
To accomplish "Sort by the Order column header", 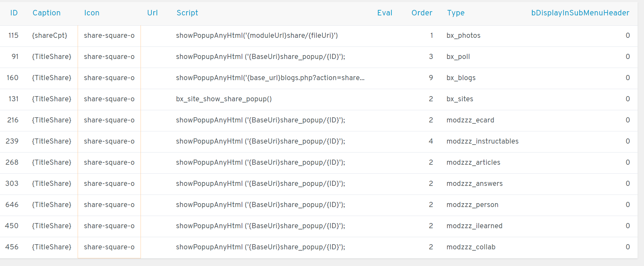I will [422, 13].
